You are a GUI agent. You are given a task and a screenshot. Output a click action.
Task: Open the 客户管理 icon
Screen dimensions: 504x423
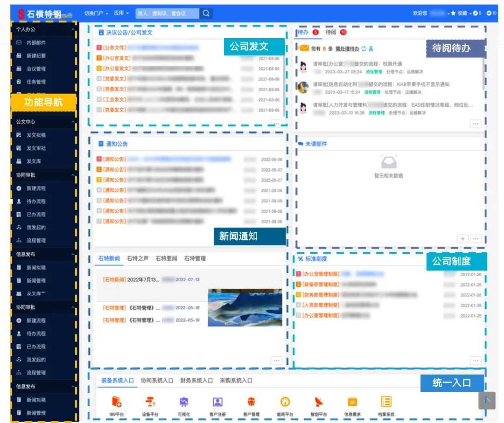(x=251, y=402)
